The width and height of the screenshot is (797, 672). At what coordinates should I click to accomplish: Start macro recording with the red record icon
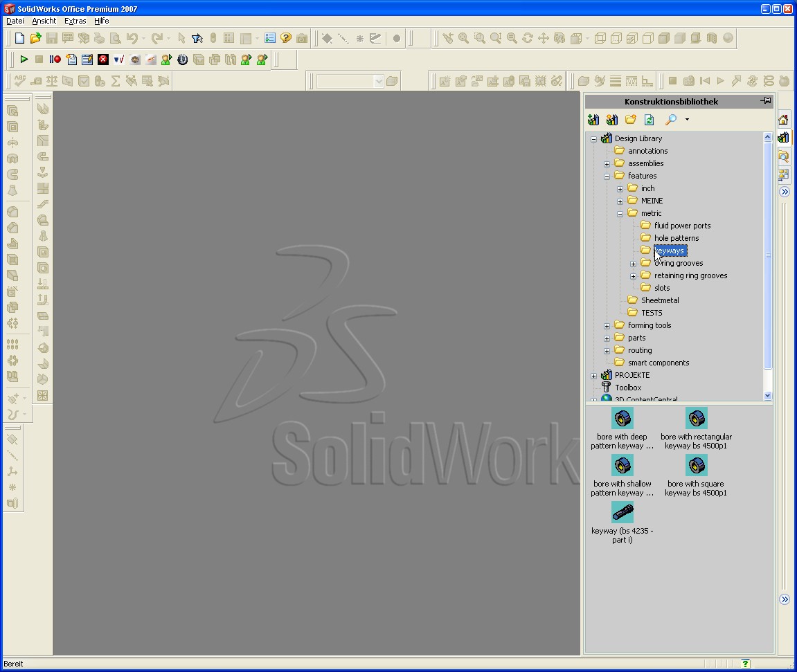pyautogui.click(x=55, y=60)
